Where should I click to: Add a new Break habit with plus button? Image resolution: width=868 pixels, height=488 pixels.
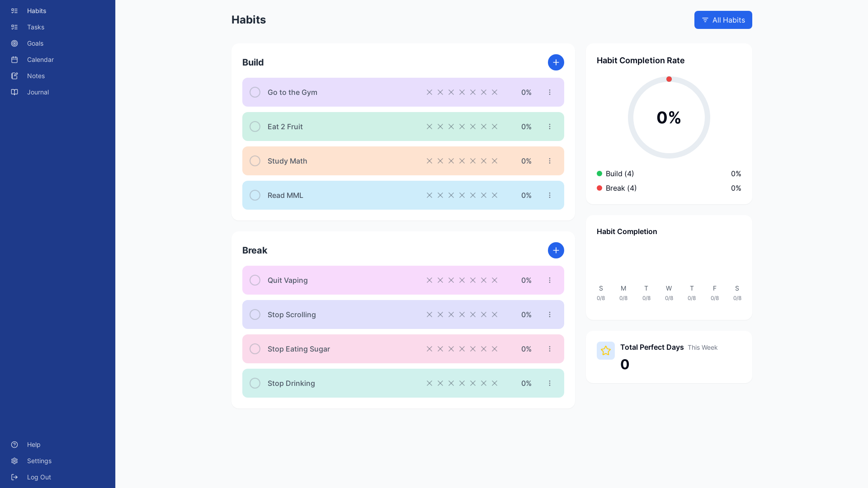556,250
